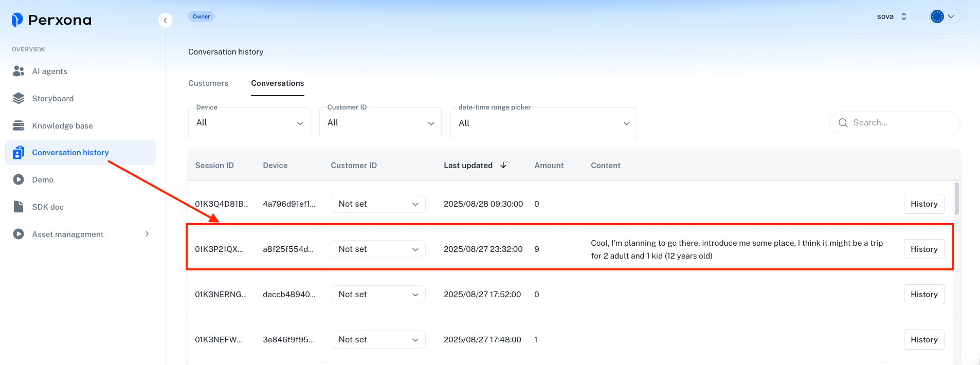Image resolution: width=980 pixels, height=365 pixels.
Task: Click the Knowledge base database icon
Action: (19, 126)
